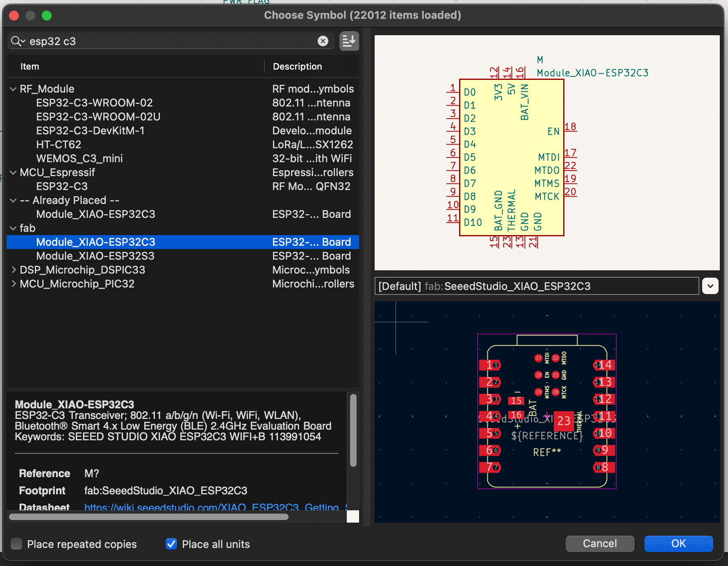Click footprint preview pad 14
Viewport: 728px width, 566px height.
point(604,365)
